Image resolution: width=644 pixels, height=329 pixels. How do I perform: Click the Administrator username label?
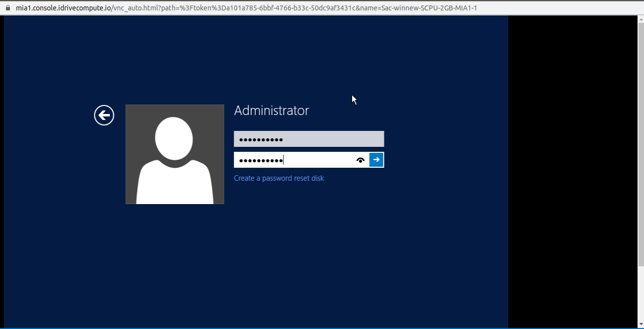tap(272, 110)
